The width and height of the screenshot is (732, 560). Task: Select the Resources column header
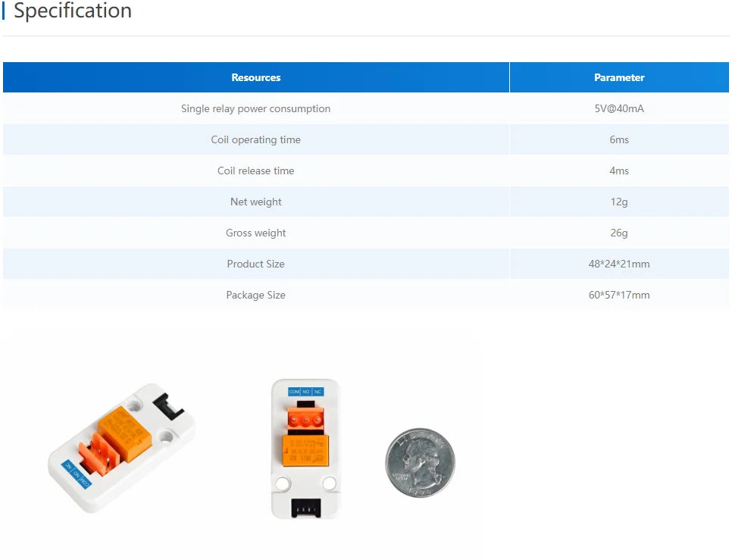pyautogui.click(x=256, y=77)
